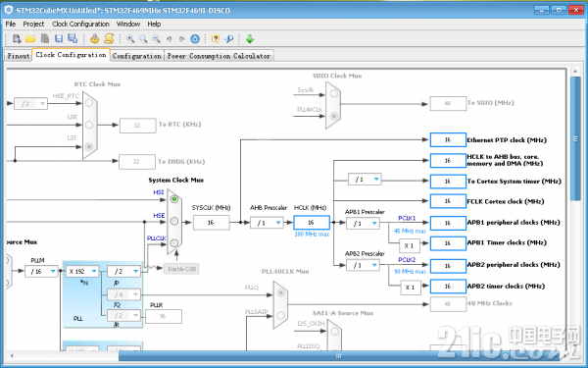This screenshot has height=368, width=588.
Task: Open the Project menu
Action: coord(33,24)
